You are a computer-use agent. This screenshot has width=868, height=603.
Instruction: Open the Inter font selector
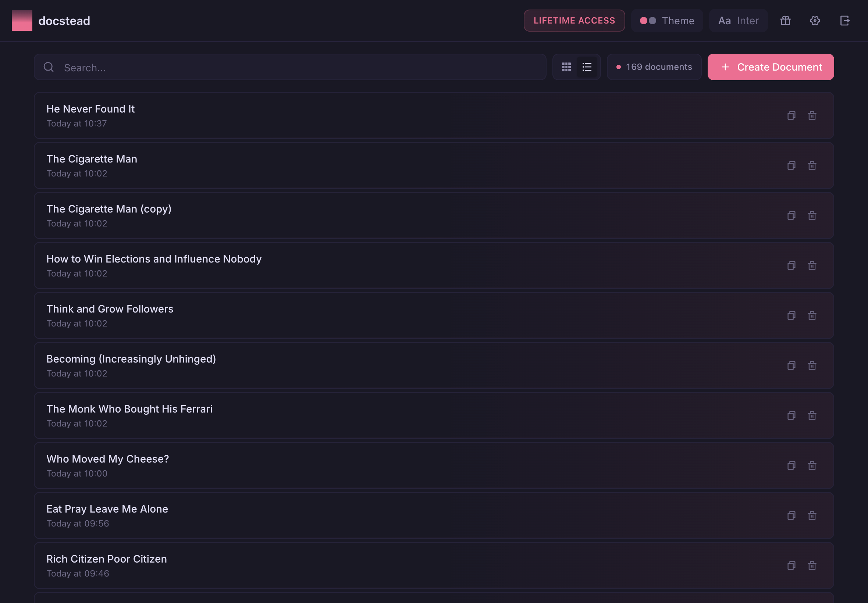pyautogui.click(x=737, y=21)
